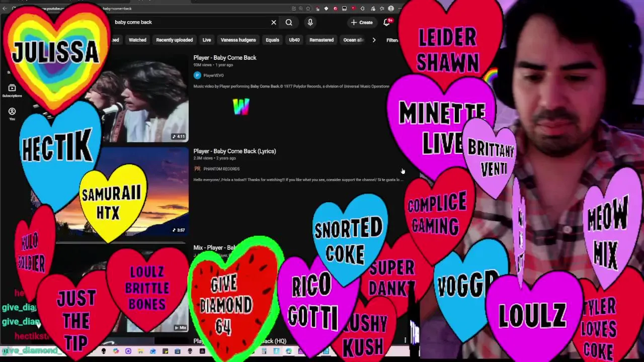The width and height of the screenshot is (644, 362).
Task: Open the Calculator taskbar icon
Action: [264, 351]
